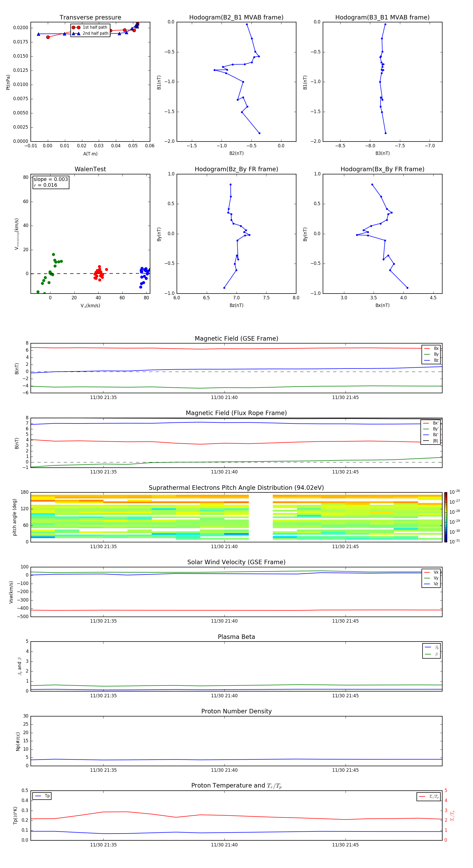
Task: Click the "Tp(10^6K)" y-axis label
Action: (x=16, y=815)
